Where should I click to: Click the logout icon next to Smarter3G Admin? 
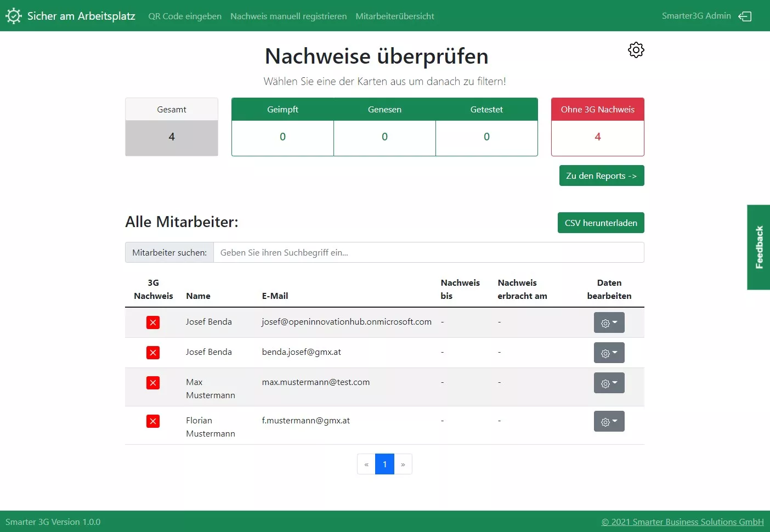(745, 16)
